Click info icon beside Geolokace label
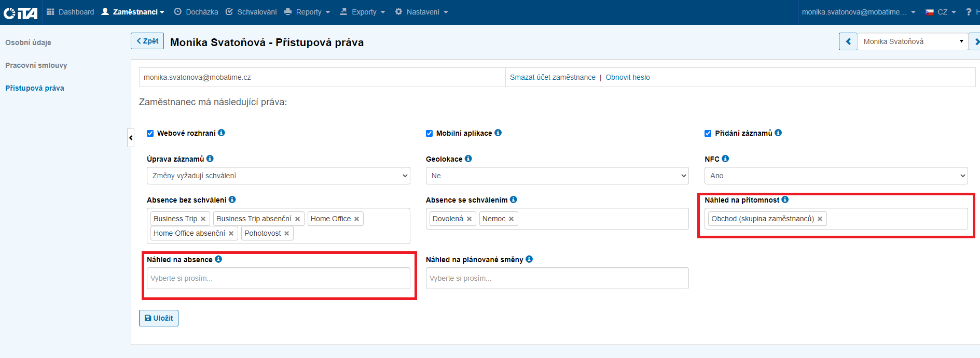This screenshot has width=980, height=358. pos(468,159)
